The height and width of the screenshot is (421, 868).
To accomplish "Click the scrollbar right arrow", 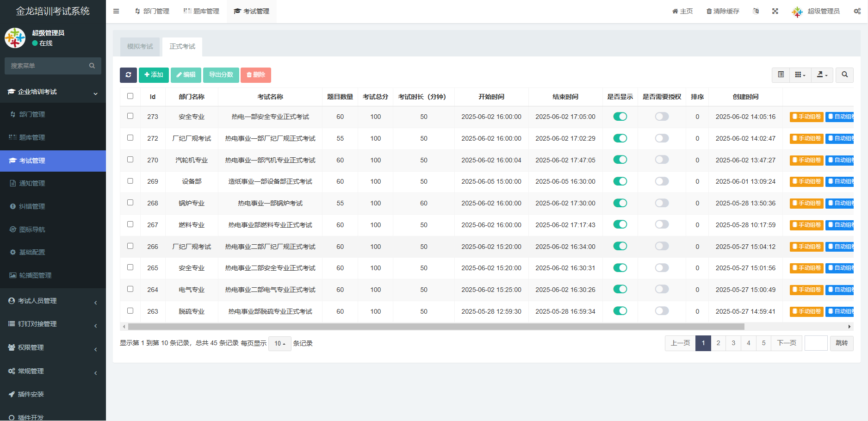I will (849, 327).
